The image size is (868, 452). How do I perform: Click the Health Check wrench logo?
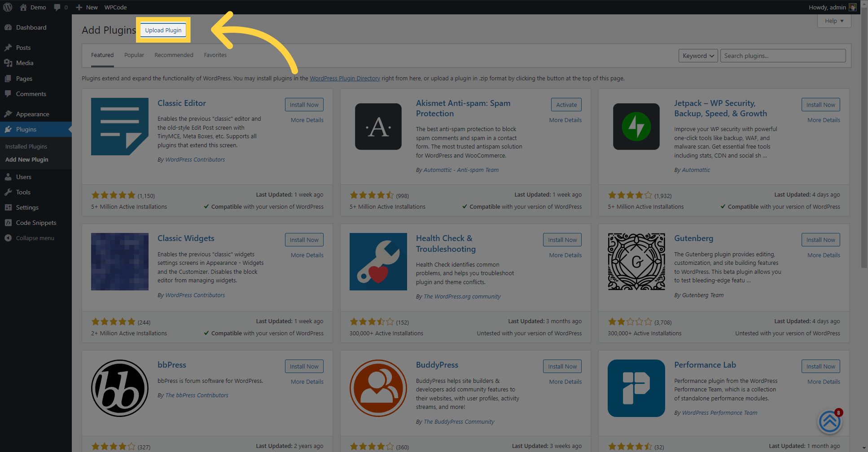(x=378, y=262)
